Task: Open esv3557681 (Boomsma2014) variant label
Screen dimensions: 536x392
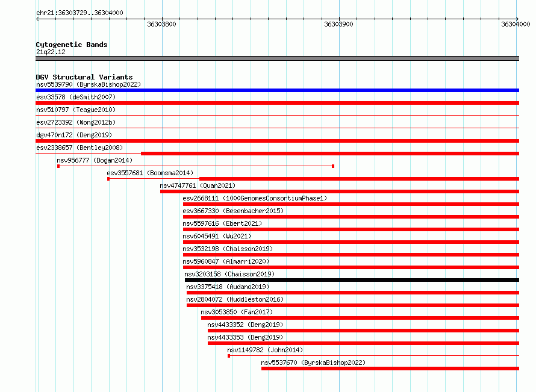Action: tap(150, 173)
